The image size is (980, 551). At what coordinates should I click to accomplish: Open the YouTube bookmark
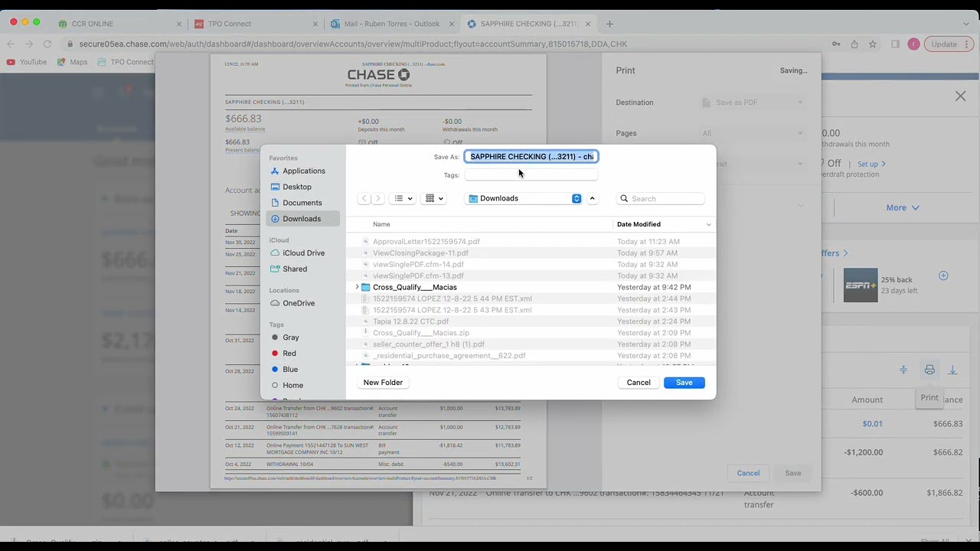click(27, 62)
